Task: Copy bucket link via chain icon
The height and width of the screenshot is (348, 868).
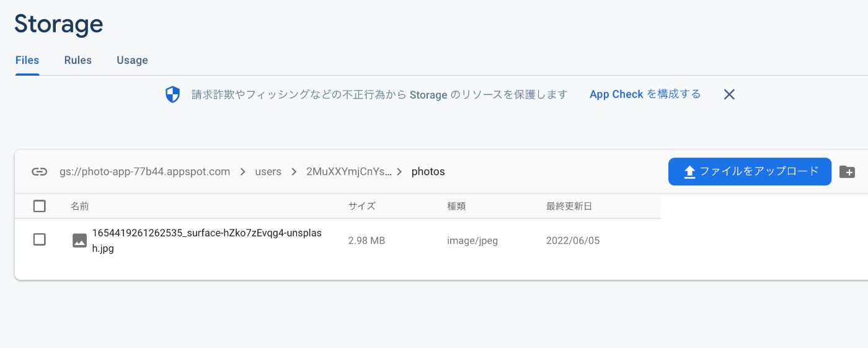Action: click(x=40, y=172)
